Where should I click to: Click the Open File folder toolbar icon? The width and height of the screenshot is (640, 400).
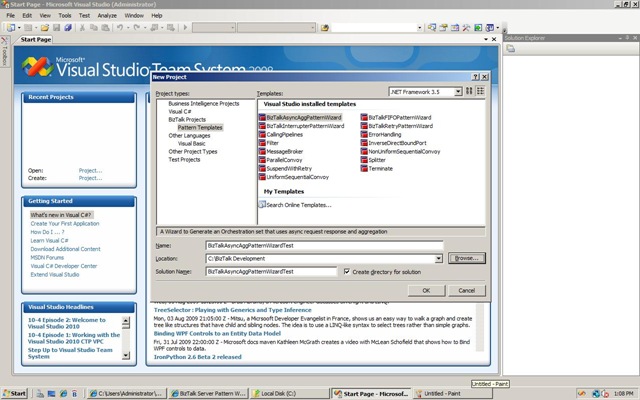click(x=45, y=27)
